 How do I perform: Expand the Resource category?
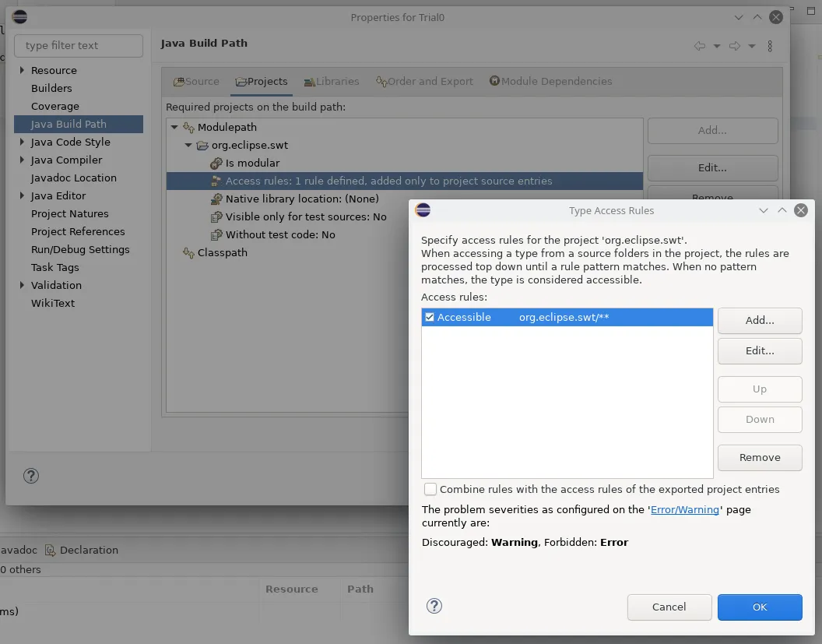(22, 70)
